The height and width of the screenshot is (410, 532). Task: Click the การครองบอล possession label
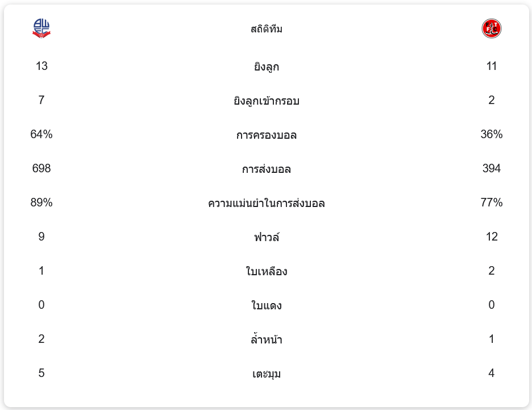click(266, 135)
